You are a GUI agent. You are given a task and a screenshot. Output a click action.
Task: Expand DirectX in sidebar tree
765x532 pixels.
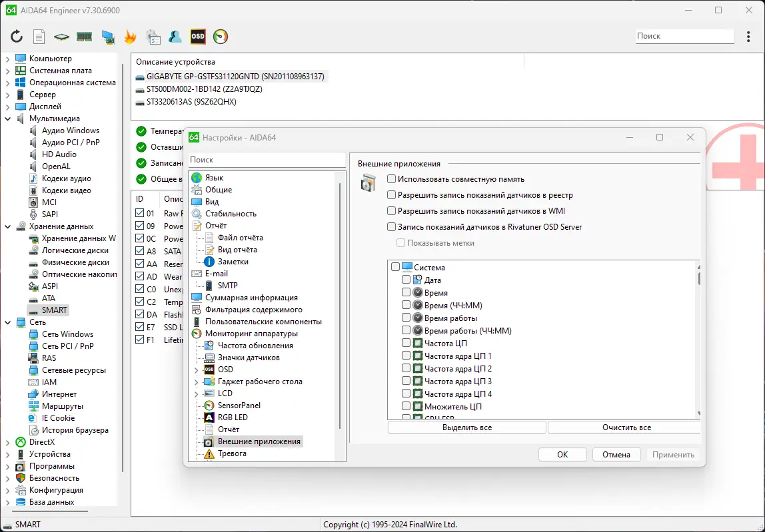[7, 442]
